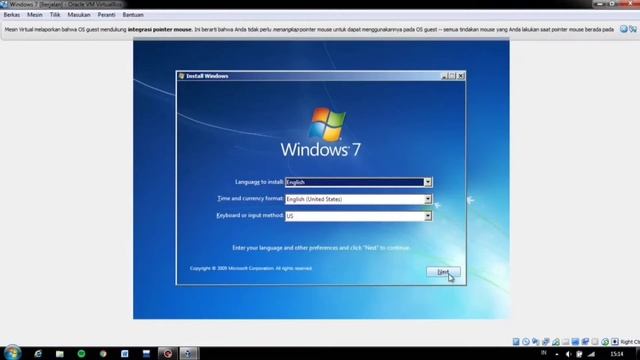Minimize the Install Windows dialog

click(x=444, y=76)
